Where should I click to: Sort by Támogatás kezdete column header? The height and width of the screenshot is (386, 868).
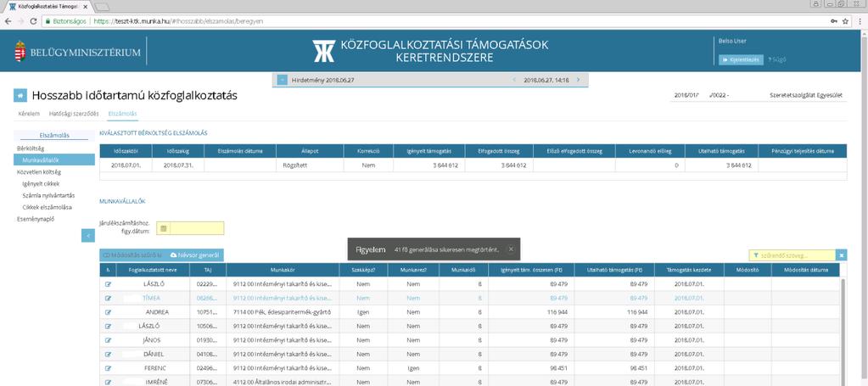tap(689, 271)
